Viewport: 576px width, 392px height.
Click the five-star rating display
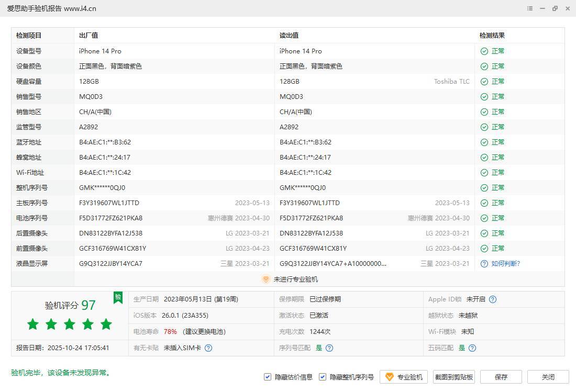point(70,324)
